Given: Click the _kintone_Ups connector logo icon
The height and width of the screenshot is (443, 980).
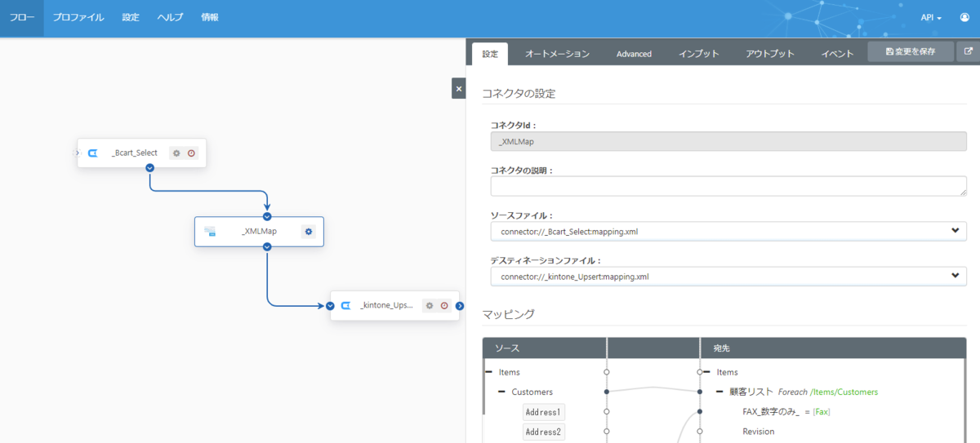Looking at the screenshot, I should coord(345,306).
